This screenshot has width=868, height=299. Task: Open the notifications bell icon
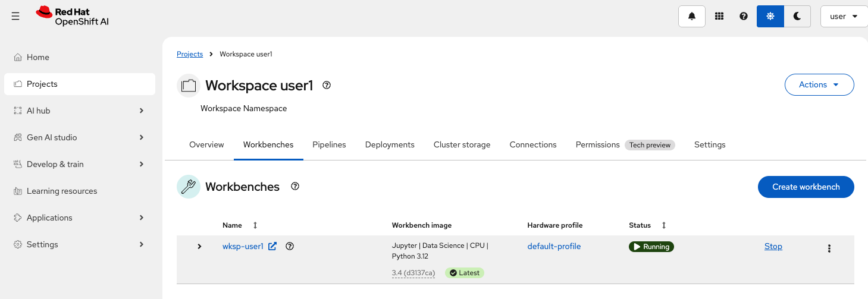[x=692, y=17]
